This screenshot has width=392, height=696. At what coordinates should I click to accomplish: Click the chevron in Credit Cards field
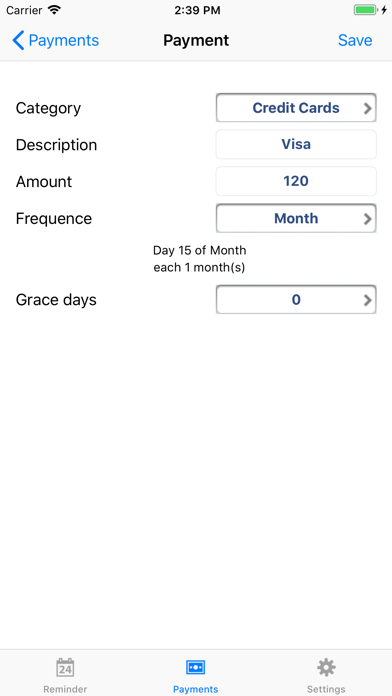coord(367,108)
